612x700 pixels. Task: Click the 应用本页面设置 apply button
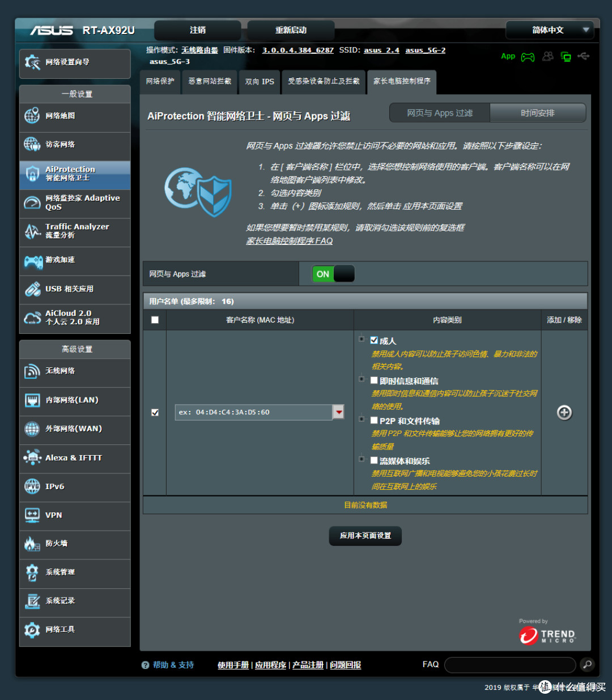[365, 536]
